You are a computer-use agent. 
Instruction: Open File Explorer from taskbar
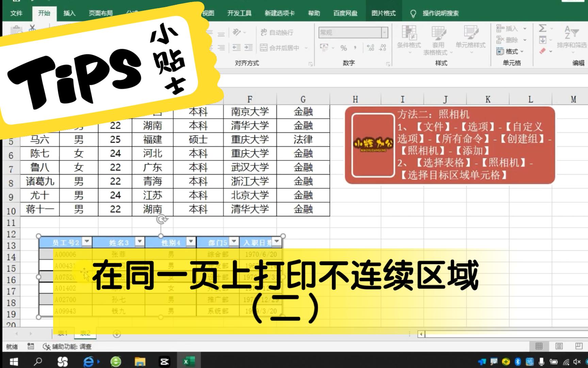tap(140, 361)
